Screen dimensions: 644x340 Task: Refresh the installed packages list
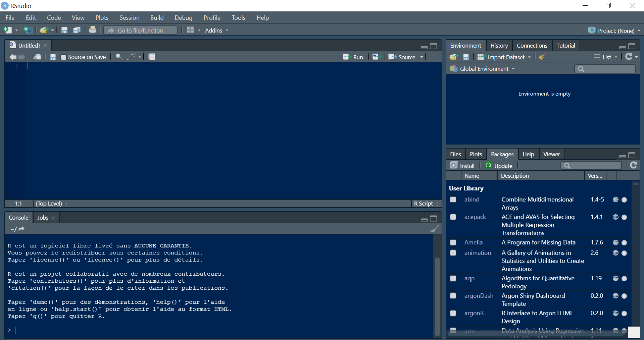[x=634, y=165]
